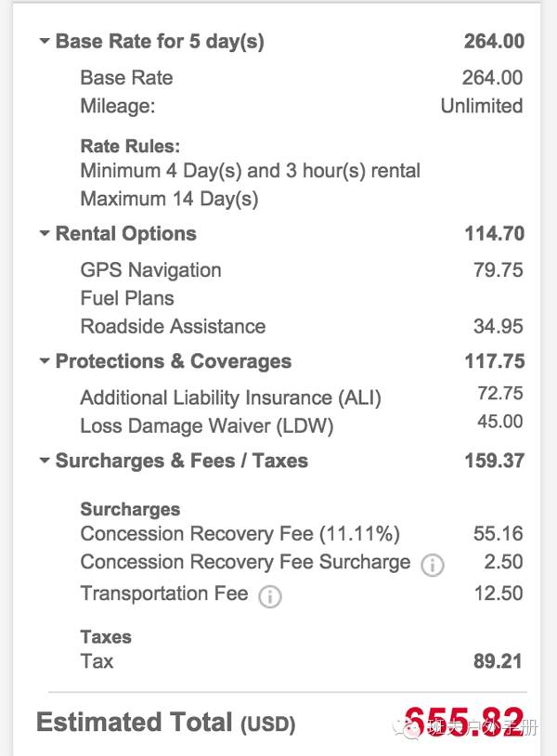Open info icon for Concession Recovery Fee Surcharge
Screen dimensions: 557x756
(x=432, y=565)
